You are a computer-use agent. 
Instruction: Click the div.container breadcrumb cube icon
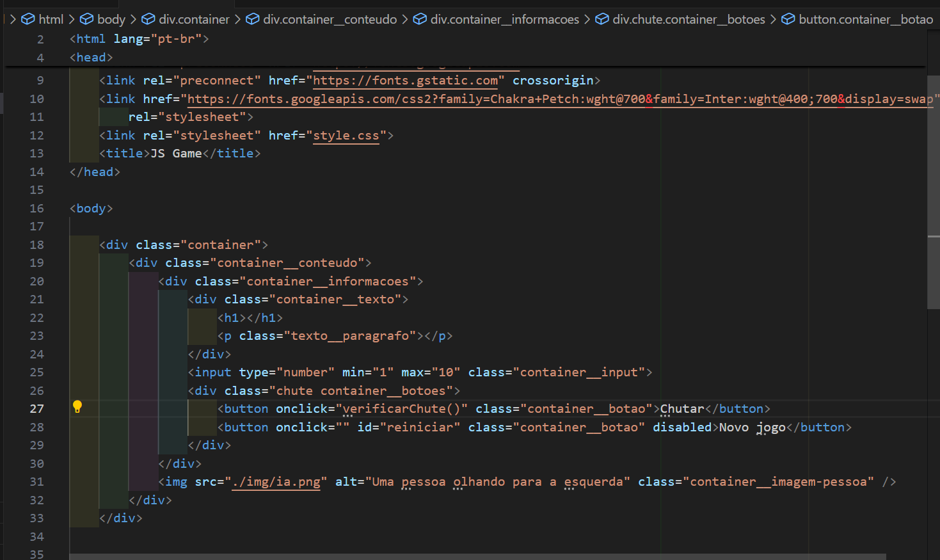[148, 19]
